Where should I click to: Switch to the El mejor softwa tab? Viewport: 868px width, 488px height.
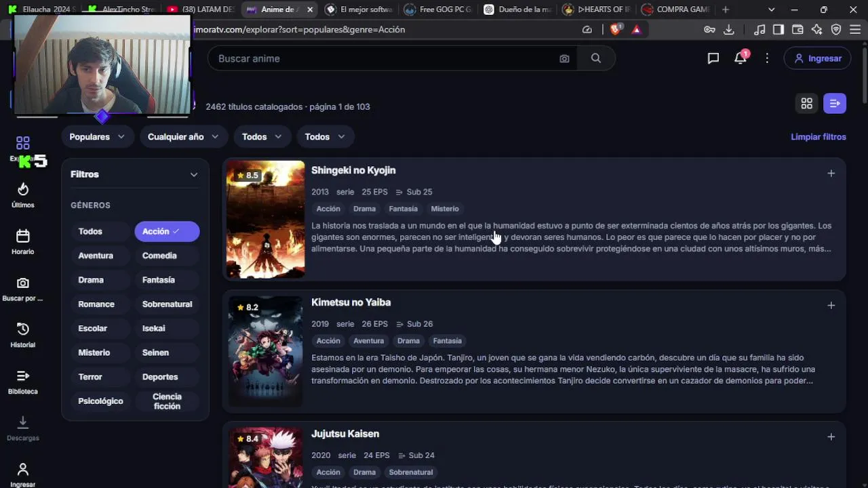[x=359, y=9]
